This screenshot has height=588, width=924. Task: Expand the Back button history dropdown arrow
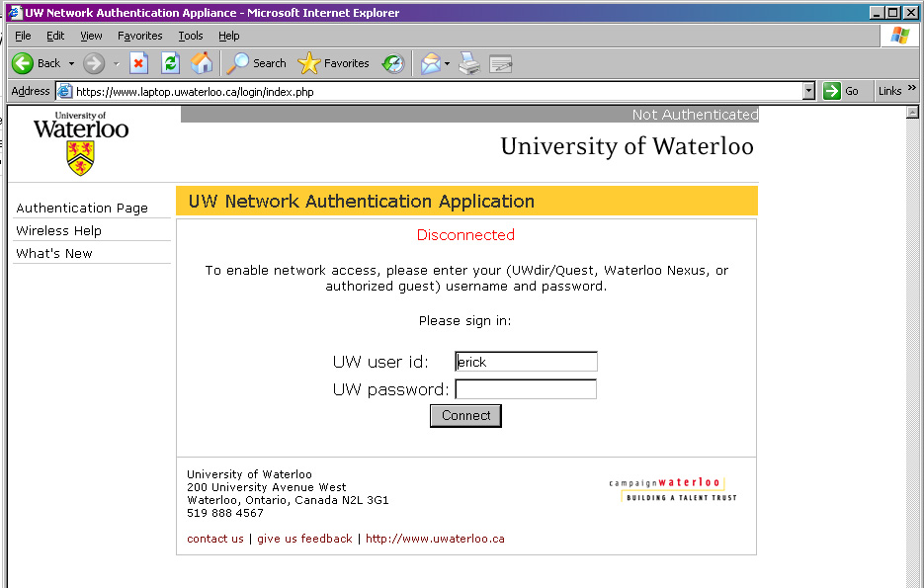point(71,63)
